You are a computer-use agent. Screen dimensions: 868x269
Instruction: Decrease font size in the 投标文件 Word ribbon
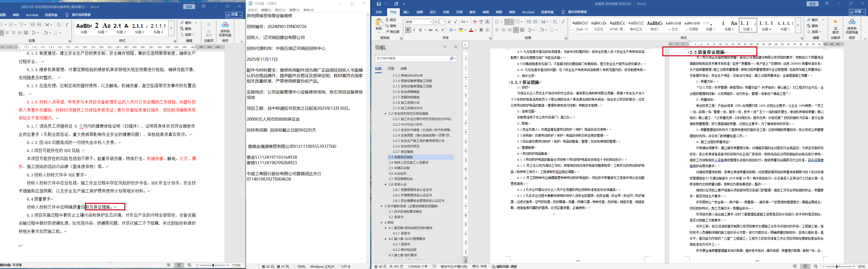point(456,22)
